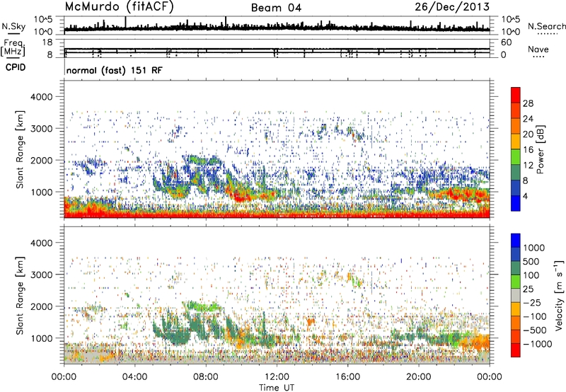Click the "1000" Velocity colorbar value
Viewport: 566px width, 392px height.
533,248
